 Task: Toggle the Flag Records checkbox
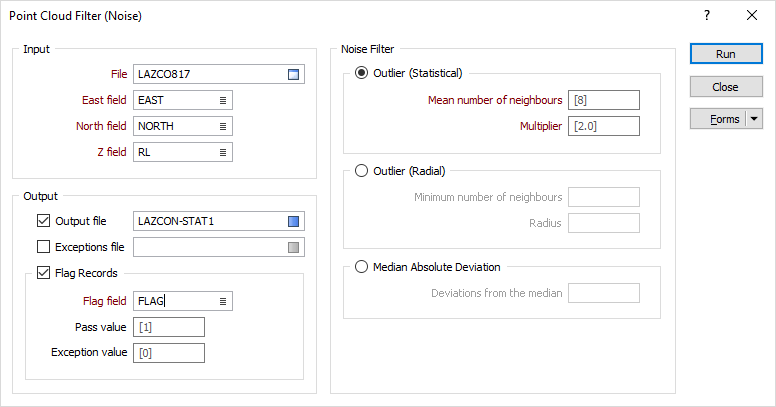(44, 273)
